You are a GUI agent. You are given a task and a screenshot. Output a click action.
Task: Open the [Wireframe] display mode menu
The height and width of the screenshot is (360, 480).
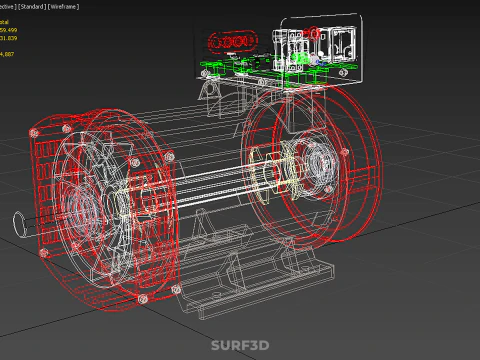tap(63, 7)
